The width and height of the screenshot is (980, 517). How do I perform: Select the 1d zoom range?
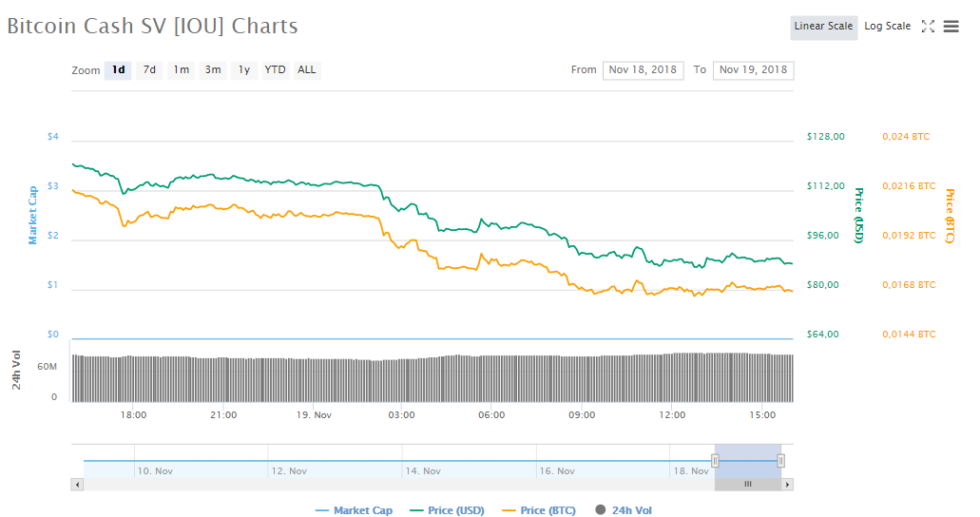point(118,70)
